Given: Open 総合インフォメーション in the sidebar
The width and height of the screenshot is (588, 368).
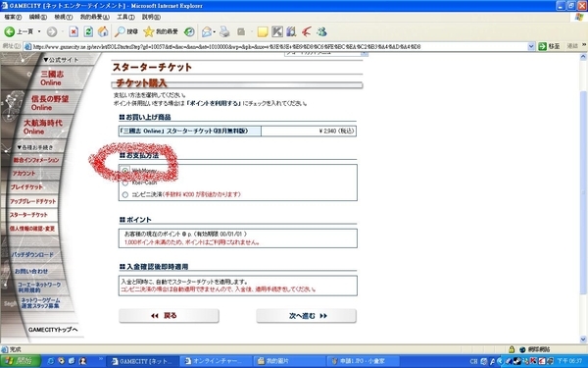Looking at the screenshot, I should 36,160.
